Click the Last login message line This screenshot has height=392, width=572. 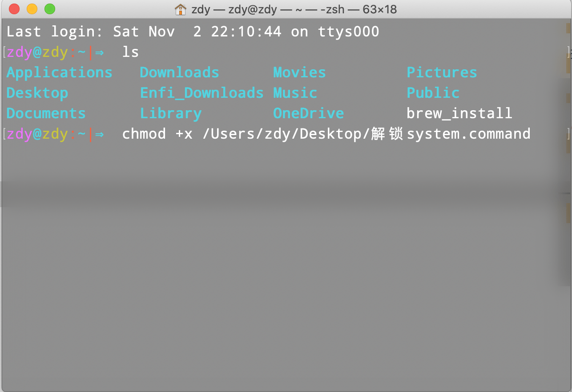click(x=193, y=32)
